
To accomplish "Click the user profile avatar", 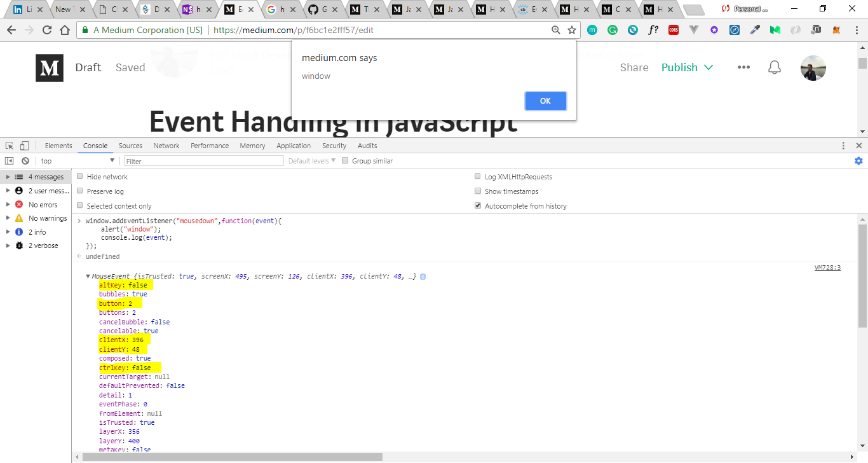I will (x=813, y=68).
